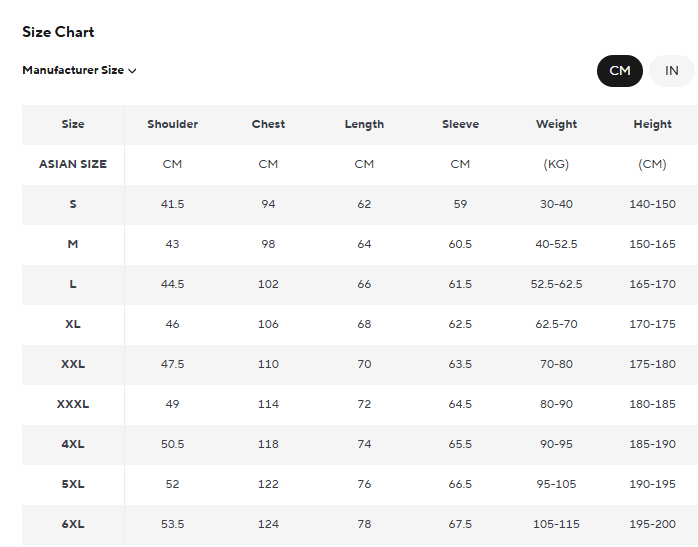Click weight range 52.5-62.5
The width and height of the screenshot is (698, 547).
click(556, 284)
